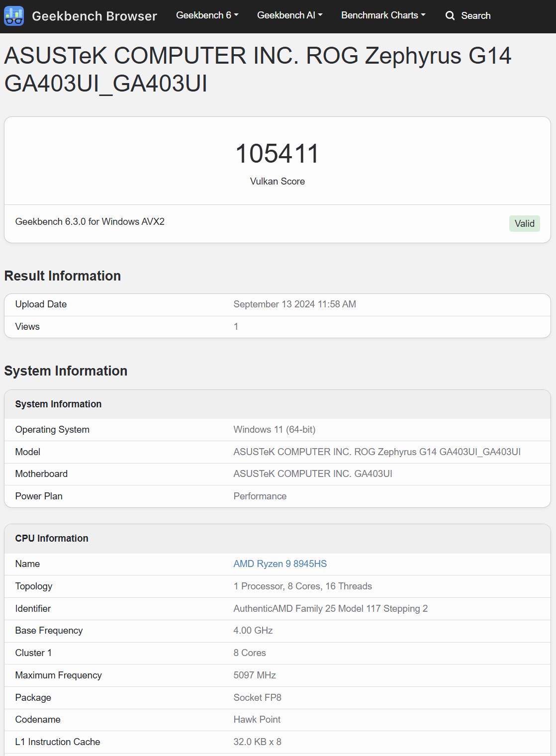Click the Geekbench logo icon
The height and width of the screenshot is (756, 556).
14,16
